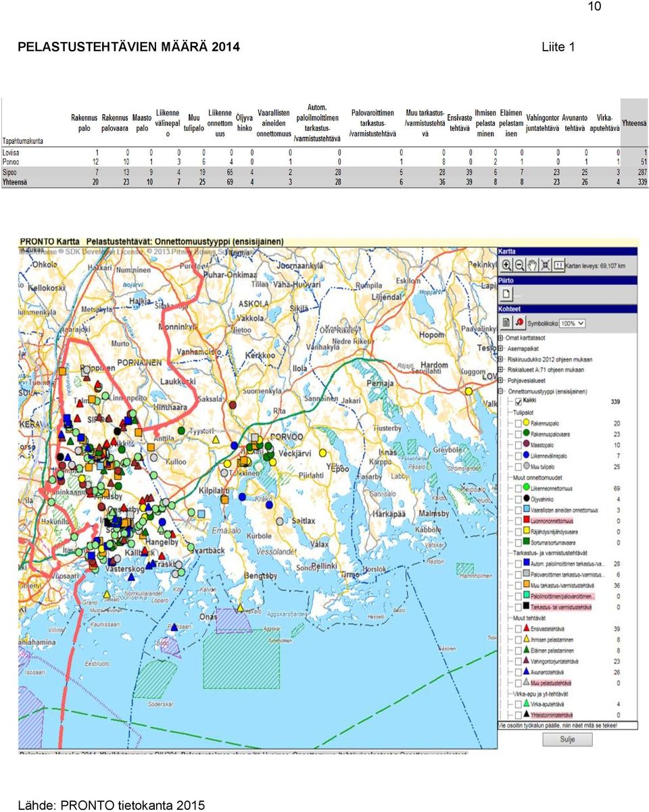Screen dimensions: 649x812
Task: Expand the Omat karttatasot tree node
Action: (x=501, y=338)
